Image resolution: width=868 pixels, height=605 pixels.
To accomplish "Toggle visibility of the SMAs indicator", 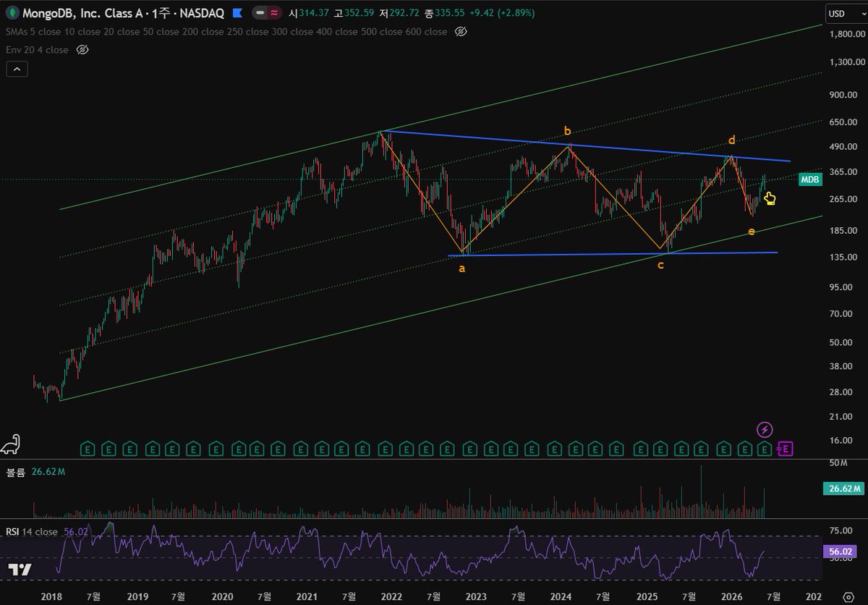I will (461, 32).
